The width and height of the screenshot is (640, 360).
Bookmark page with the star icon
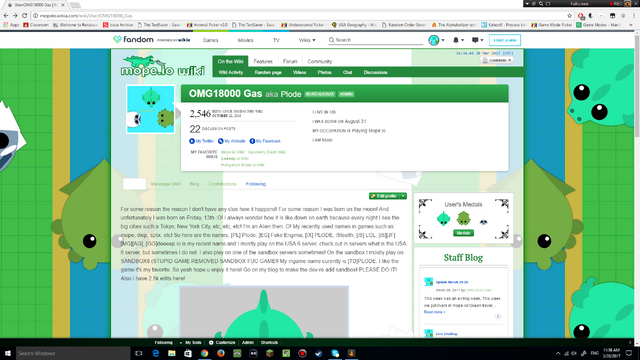tap(569, 16)
